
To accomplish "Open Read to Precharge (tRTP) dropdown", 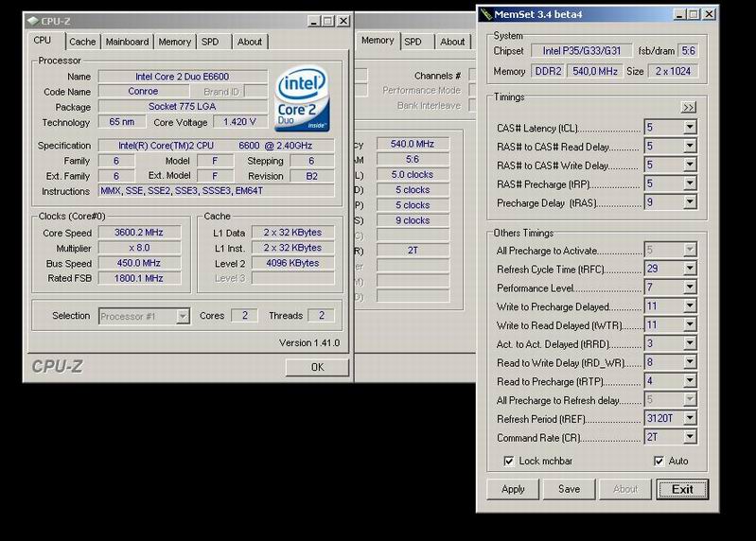I will coord(690,381).
